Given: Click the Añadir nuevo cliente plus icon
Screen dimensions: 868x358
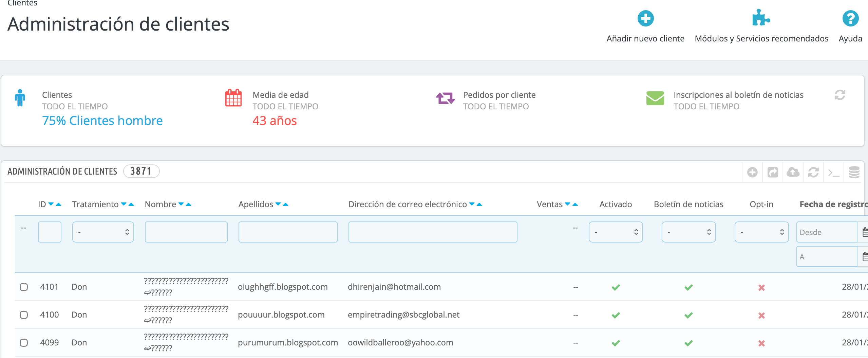Looking at the screenshot, I should [x=645, y=19].
